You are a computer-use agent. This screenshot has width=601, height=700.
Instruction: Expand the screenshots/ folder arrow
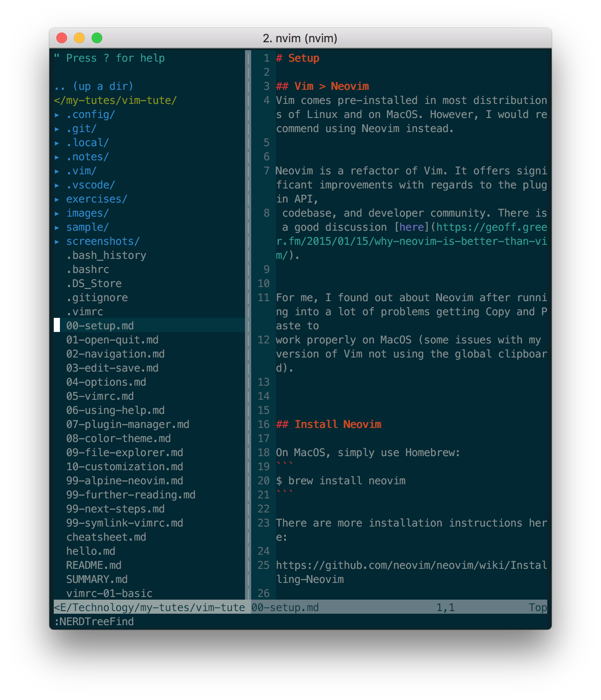(x=57, y=242)
